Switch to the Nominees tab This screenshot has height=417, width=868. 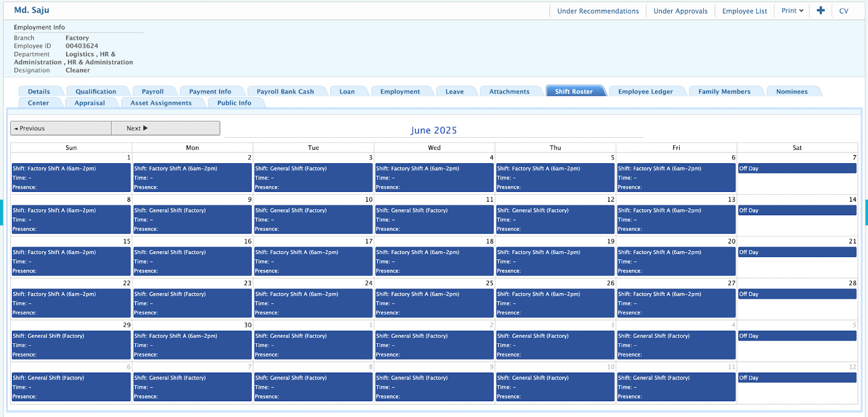click(792, 92)
